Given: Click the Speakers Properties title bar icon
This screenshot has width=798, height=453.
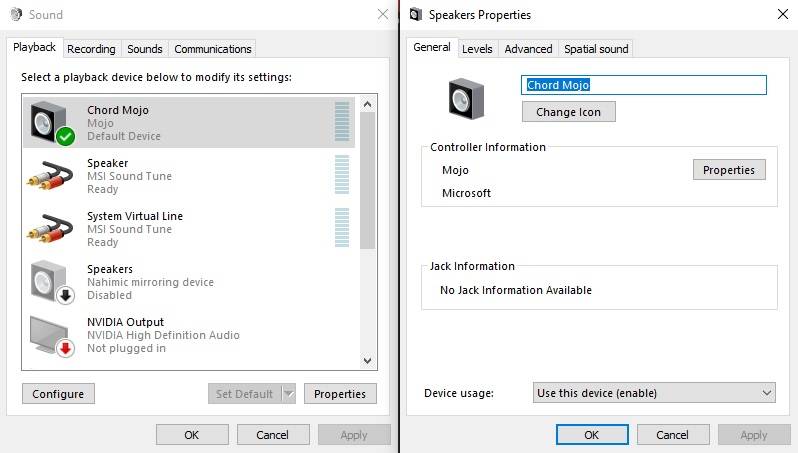Looking at the screenshot, I should point(416,14).
